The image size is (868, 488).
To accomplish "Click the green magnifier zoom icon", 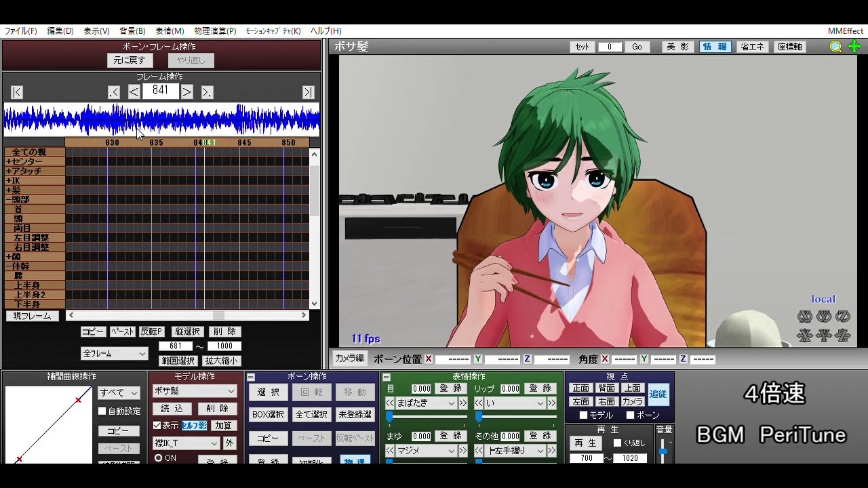I will 836,47.
